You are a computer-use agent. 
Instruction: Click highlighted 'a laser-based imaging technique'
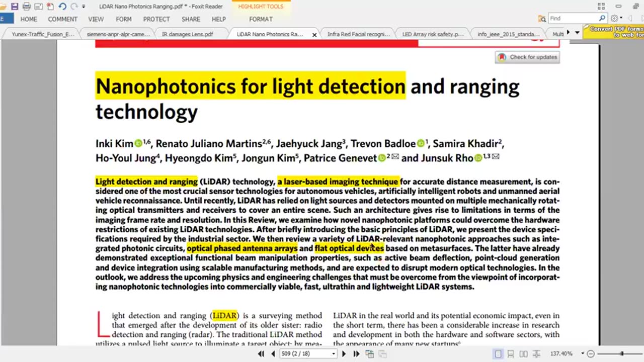click(338, 182)
